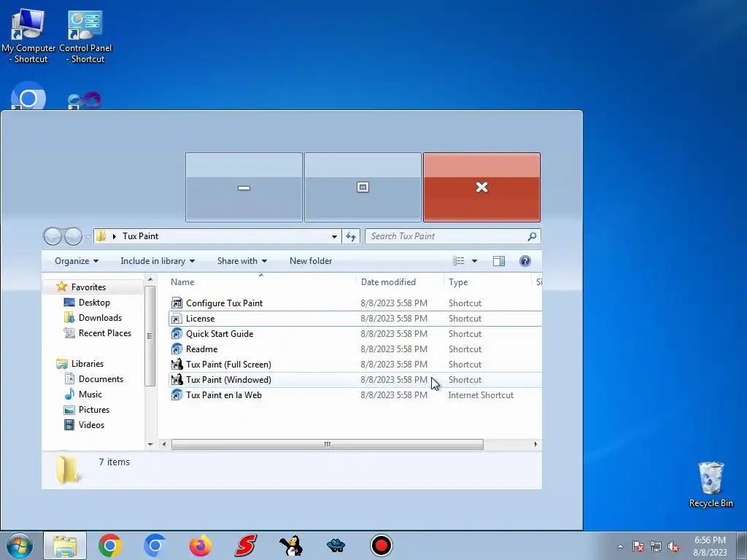747x560 pixels.
Task: Open the blue Chromium taskbar icon
Action: [x=155, y=545]
